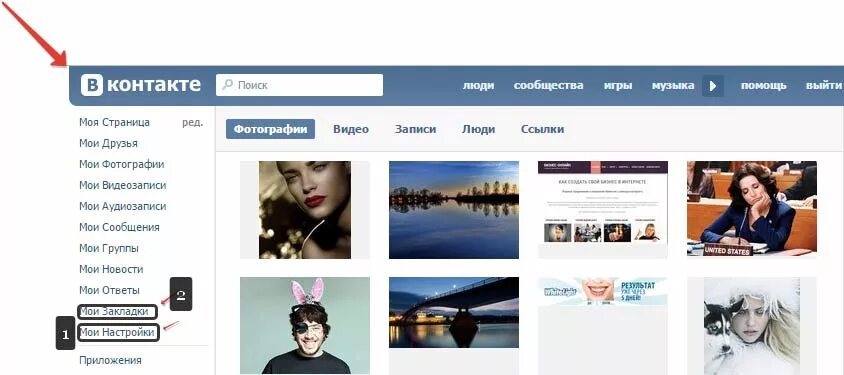Viewport: 844px width, 375px height.
Task: Open Мои Аудиозаписи in sidebar
Action: 123,206
